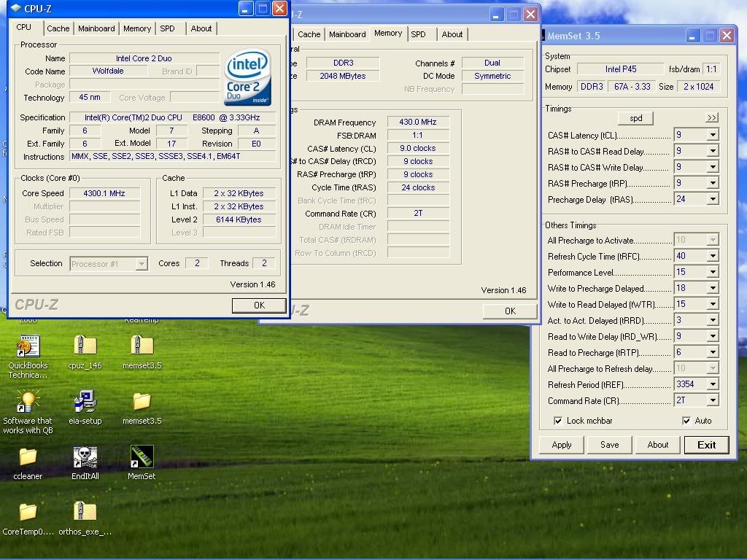
Task: Click the memory Size 2048 MBytes value
Action: (343, 76)
